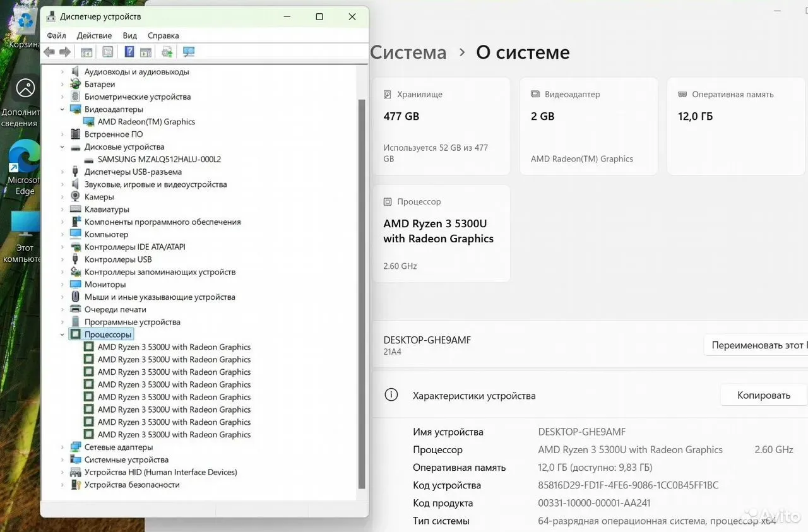This screenshot has width=808, height=532.
Task: Expand Контроллеры запоминающих устройств node
Action: tap(62, 272)
